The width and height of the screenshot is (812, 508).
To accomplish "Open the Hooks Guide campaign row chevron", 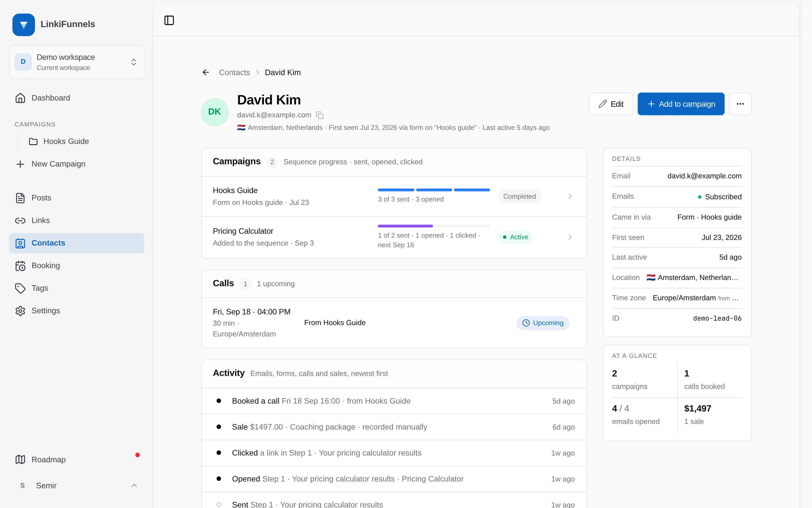I will [x=570, y=196].
